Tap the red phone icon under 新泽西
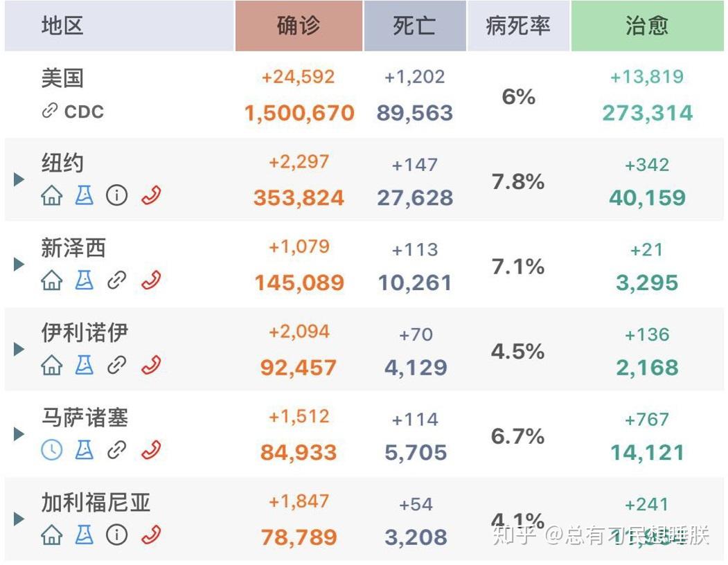Screen dimensions: 728x565 coord(152,280)
